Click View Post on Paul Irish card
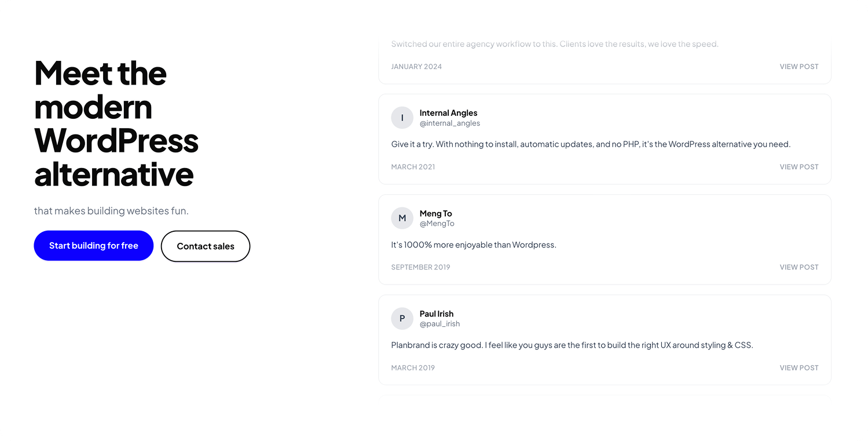Screen dimensions: 868x441 799,368
